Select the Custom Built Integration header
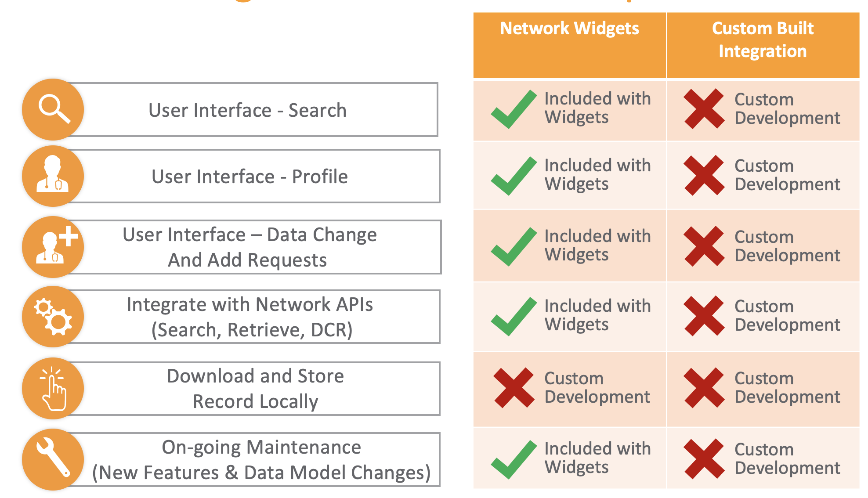This screenshot has height=498, width=868. pyautogui.click(x=763, y=40)
